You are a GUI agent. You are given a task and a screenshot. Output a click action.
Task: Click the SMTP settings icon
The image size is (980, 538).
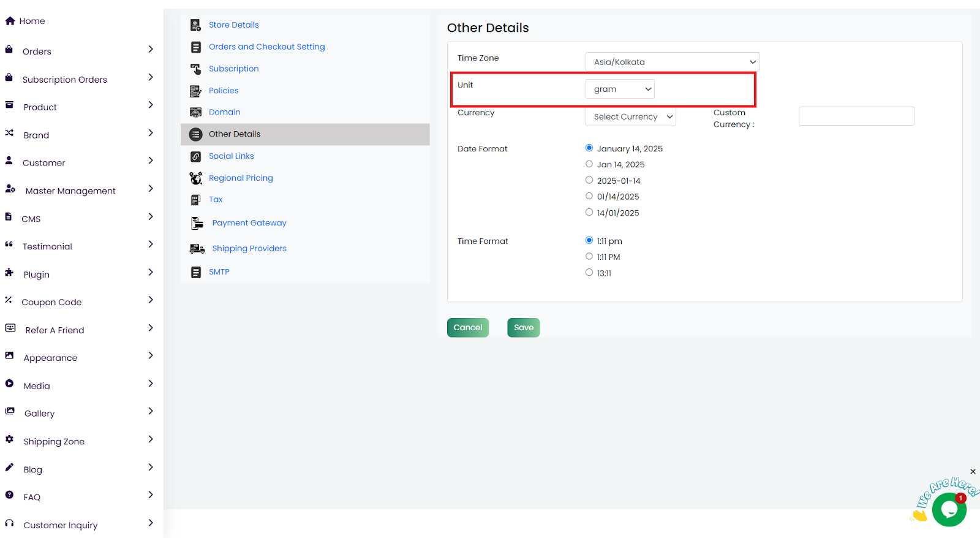click(x=195, y=273)
